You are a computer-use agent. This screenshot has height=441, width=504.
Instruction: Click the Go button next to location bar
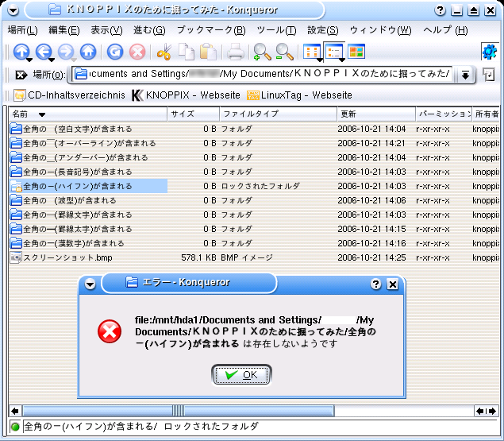pyautogui.click(x=489, y=75)
